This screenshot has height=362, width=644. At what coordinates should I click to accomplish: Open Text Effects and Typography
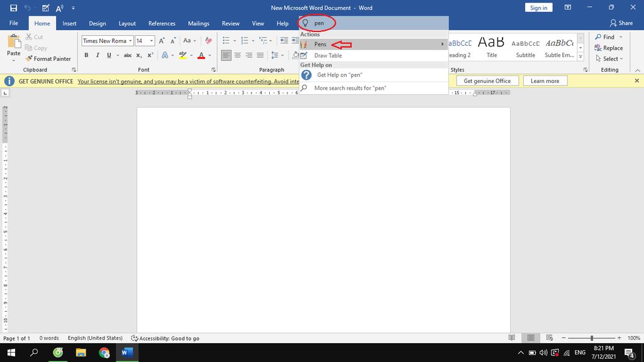click(165, 55)
